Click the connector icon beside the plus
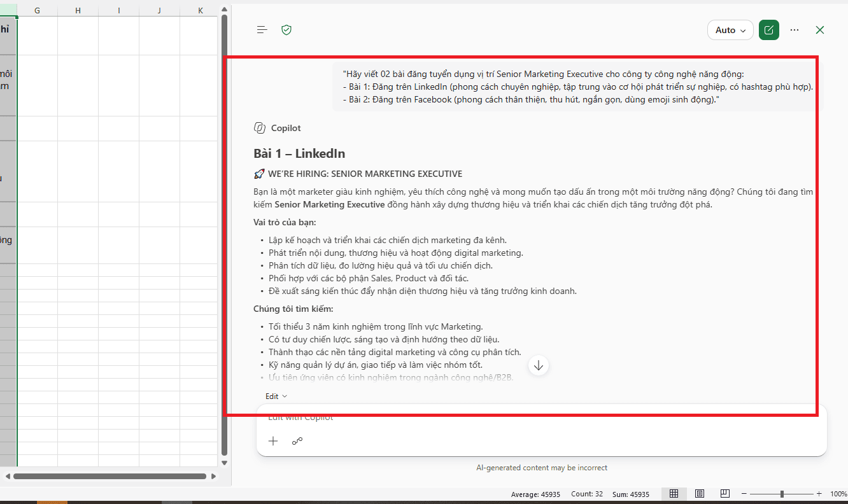Viewport: 848px width, 504px height. tap(297, 441)
